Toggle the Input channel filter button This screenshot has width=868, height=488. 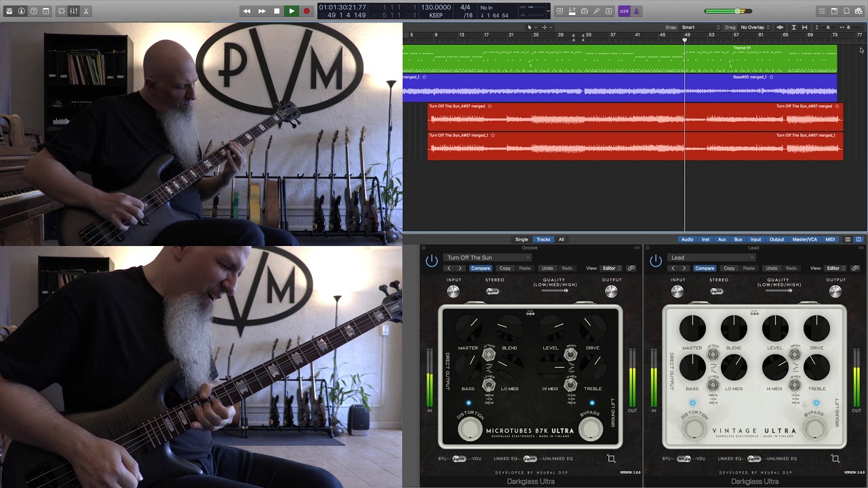coord(755,239)
